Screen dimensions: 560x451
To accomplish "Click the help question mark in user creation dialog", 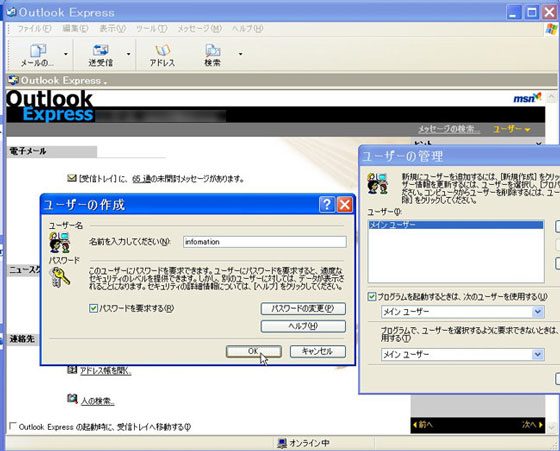I will click(327, 205).
